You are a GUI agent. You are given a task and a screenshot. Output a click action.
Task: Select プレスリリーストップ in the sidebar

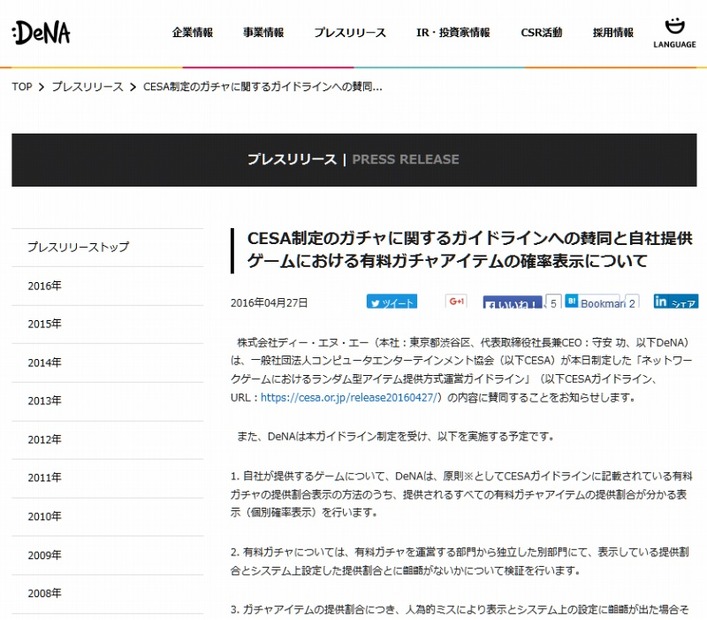coord(78,247)
